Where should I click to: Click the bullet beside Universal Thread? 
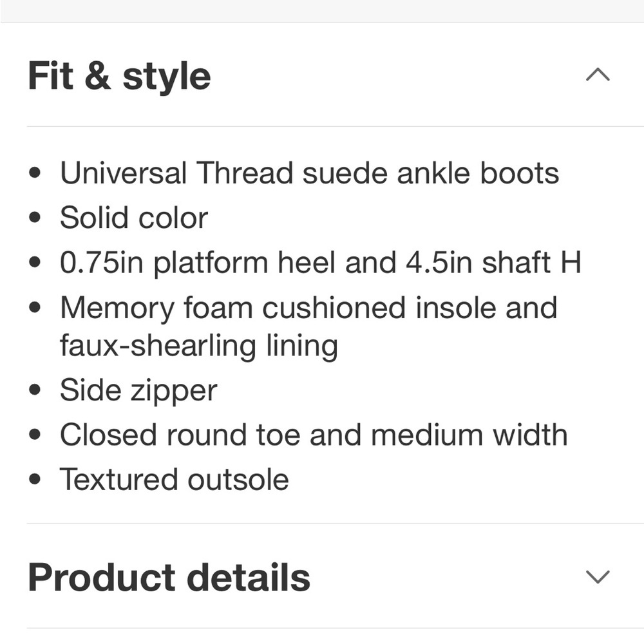[34, 173]
